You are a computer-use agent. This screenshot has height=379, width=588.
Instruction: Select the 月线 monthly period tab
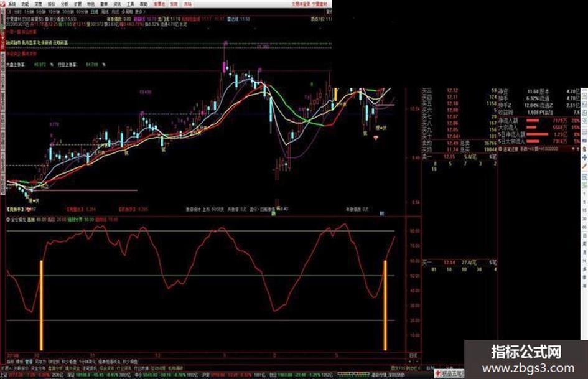coord(115,12)
